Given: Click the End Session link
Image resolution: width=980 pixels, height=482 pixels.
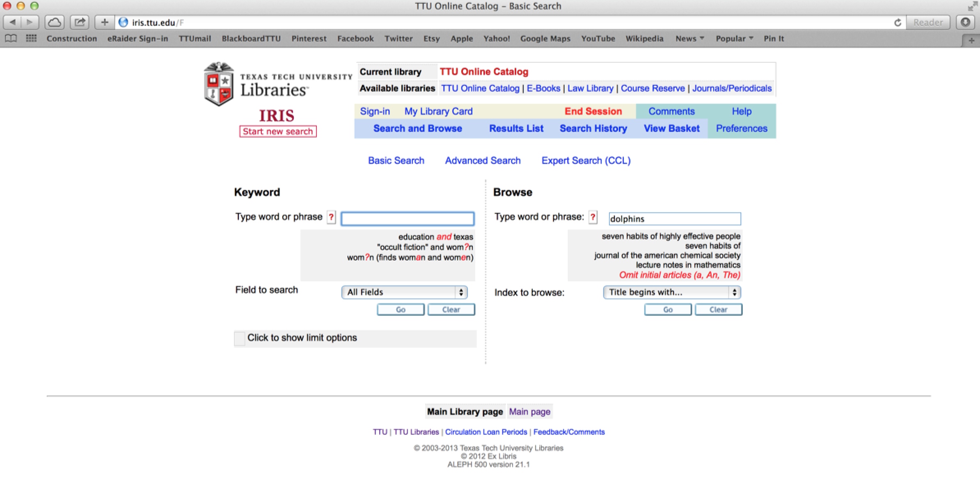Looking at the screenshot, I should pyautogui.click(x=593, y=111).
